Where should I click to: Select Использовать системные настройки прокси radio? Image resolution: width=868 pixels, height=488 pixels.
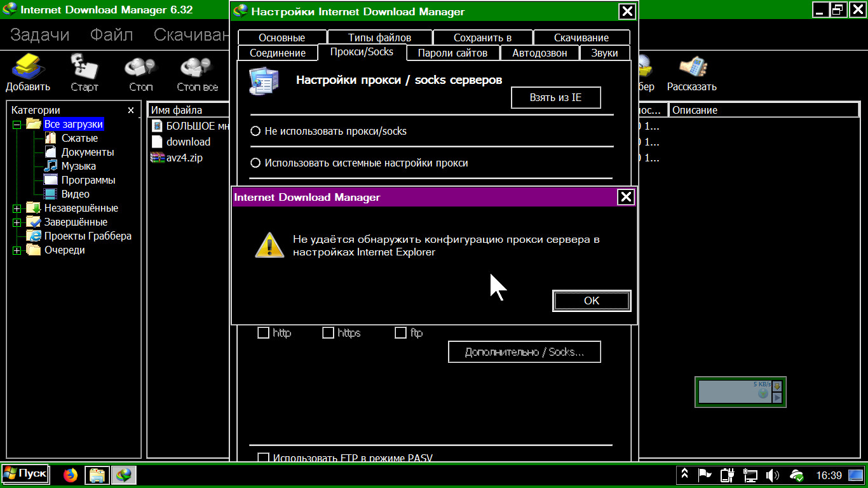click(x=255, y=163)
